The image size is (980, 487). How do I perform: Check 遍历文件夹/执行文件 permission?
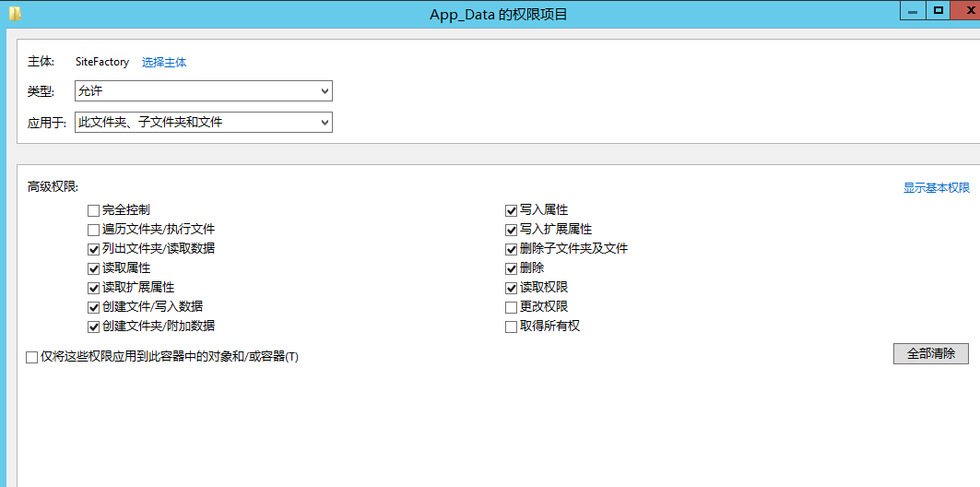click(x=94, y=230)
